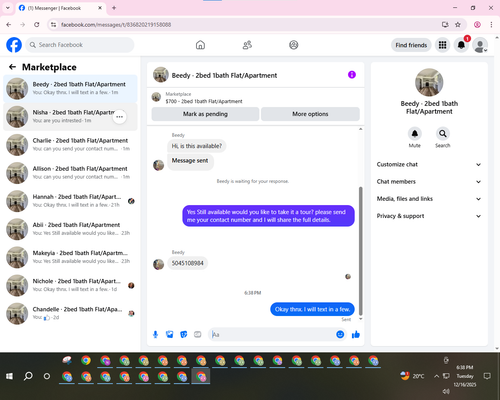This screenshot has width=500, height=400.
Task: Click the chat scroll-down arrow
Action: (360, 319)
